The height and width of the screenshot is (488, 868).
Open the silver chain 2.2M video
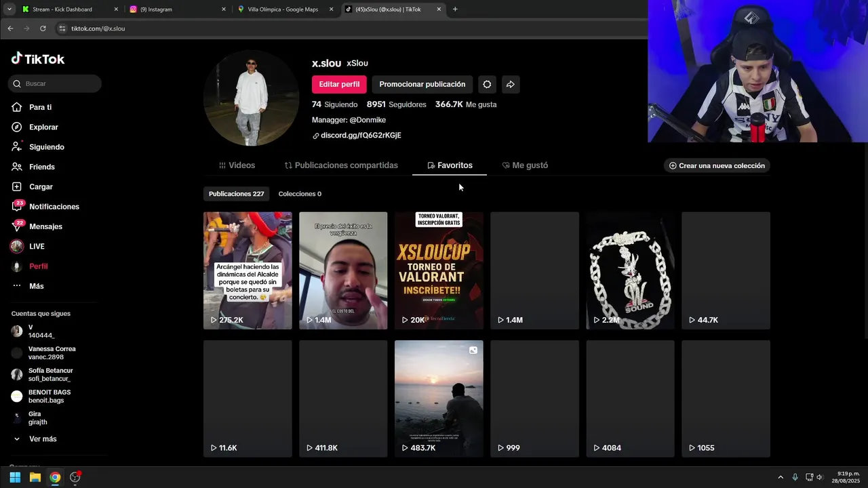[x=630, y=270]
